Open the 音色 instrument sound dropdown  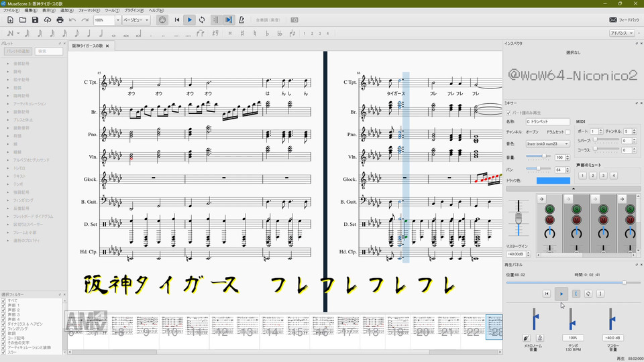[x=547, y=143]
